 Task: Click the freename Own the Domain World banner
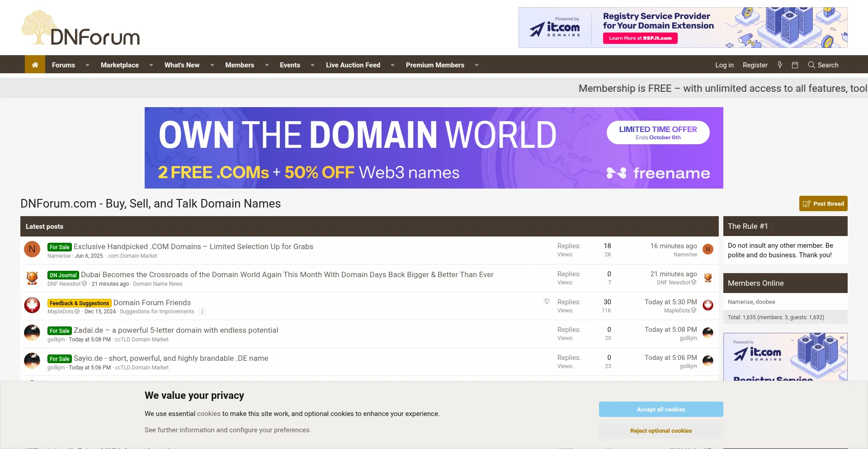pyautogui.click(x=434, y=148)
